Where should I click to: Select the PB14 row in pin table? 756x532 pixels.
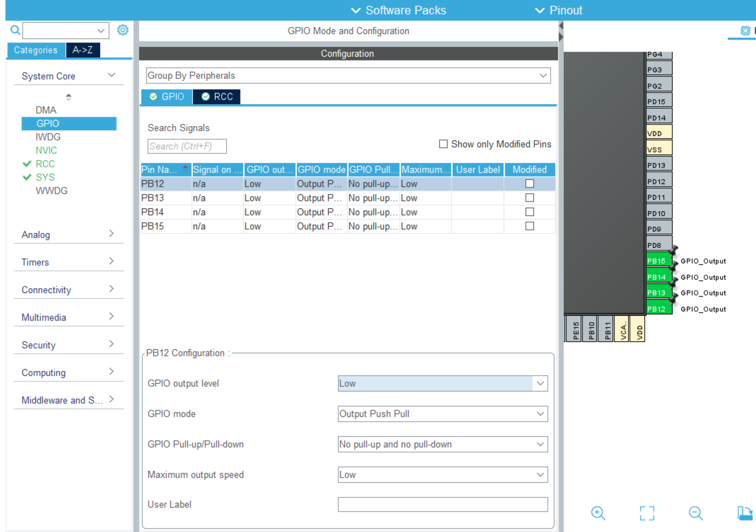pos(348,212)
